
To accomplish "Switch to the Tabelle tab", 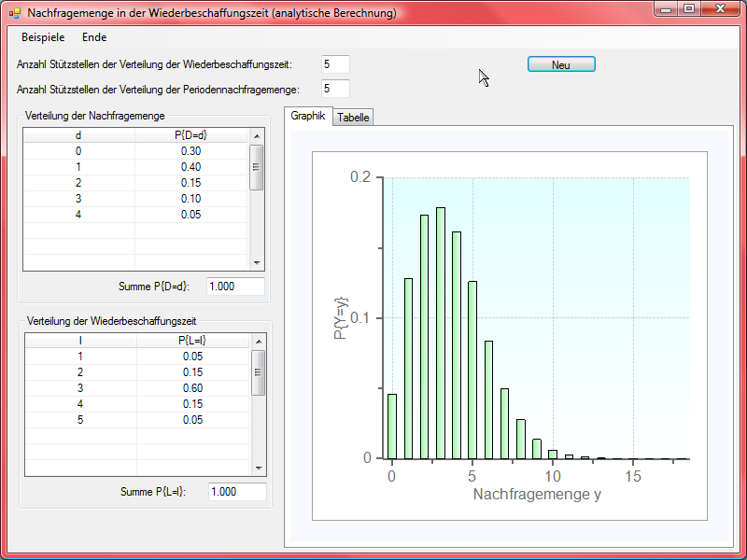I will (353, 118).
